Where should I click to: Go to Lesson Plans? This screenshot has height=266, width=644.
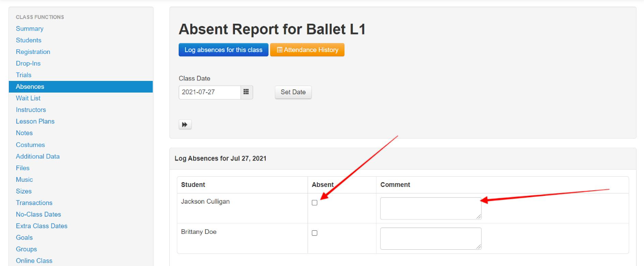[x=35, y=122]
